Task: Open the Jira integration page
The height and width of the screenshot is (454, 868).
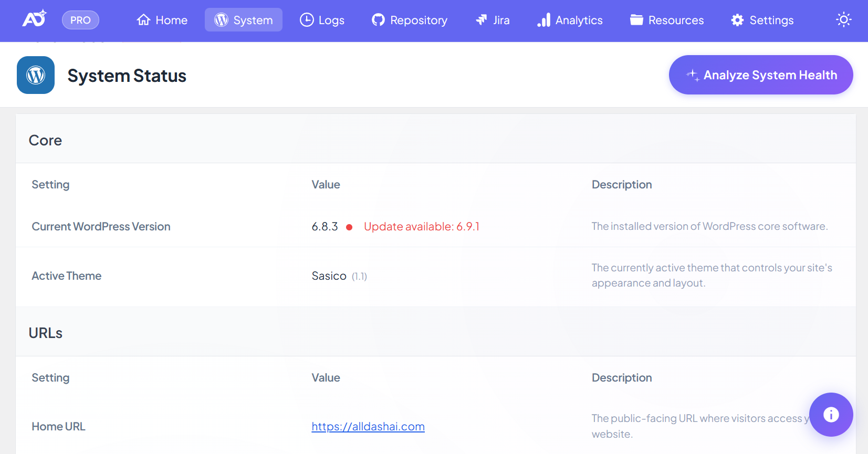Action: click(492, 20)
